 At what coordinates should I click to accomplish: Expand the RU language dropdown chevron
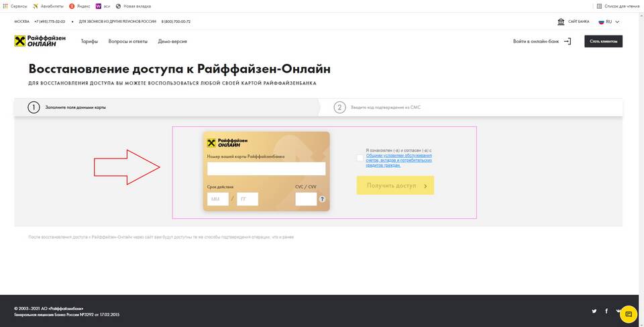617,21
